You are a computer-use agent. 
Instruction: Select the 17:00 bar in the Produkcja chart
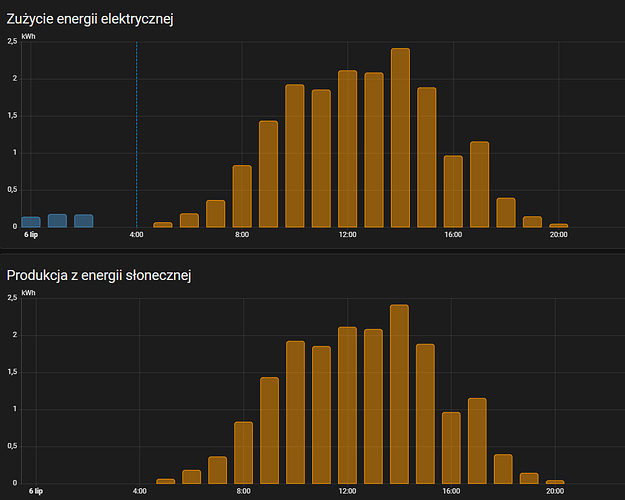[x=477, y=441]
